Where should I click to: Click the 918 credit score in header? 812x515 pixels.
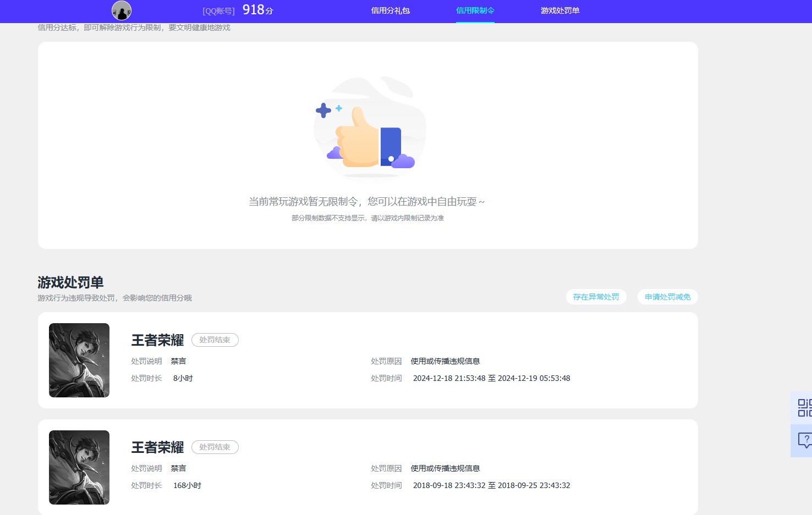click(257, 10)
